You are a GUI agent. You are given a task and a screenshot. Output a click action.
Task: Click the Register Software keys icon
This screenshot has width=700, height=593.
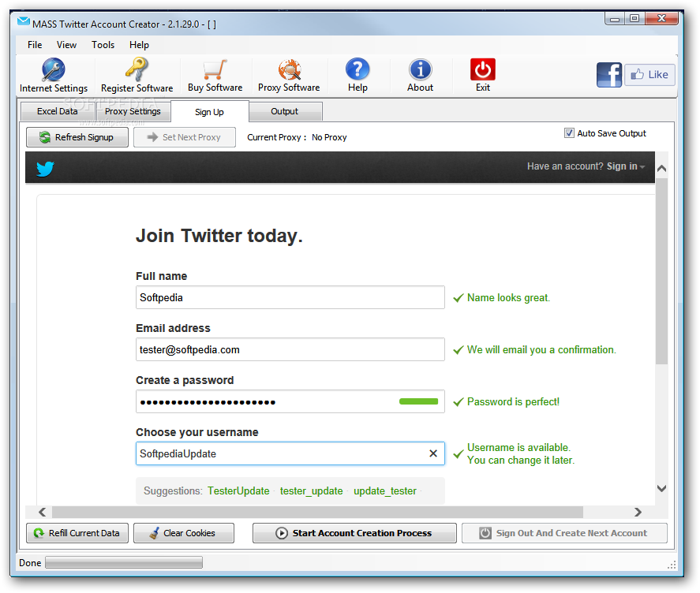(x=137, y=69)
